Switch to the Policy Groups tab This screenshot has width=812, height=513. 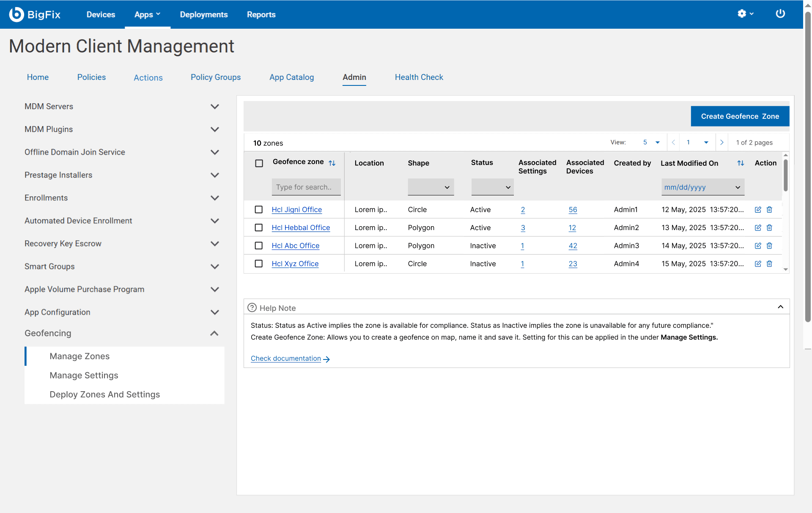pos(216,77)
